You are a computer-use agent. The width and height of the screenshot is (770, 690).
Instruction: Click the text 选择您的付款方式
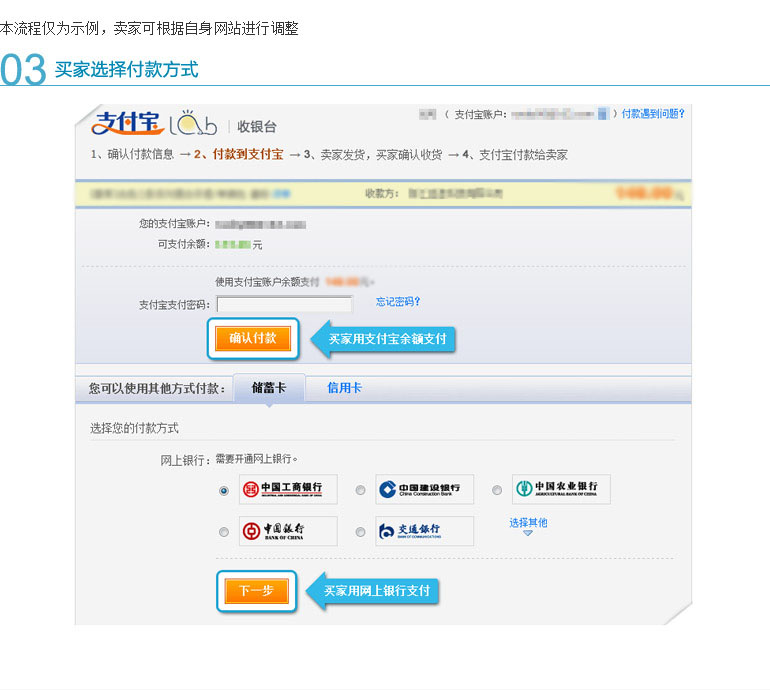click(x=135, y=428)
